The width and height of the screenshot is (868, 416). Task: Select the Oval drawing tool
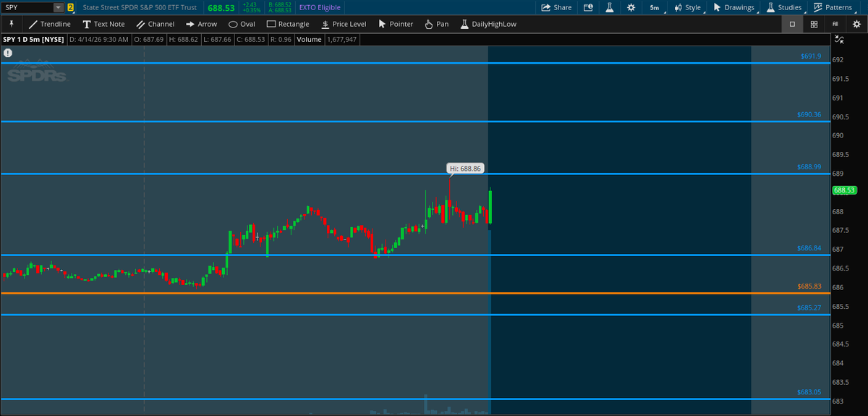(242, 24)
